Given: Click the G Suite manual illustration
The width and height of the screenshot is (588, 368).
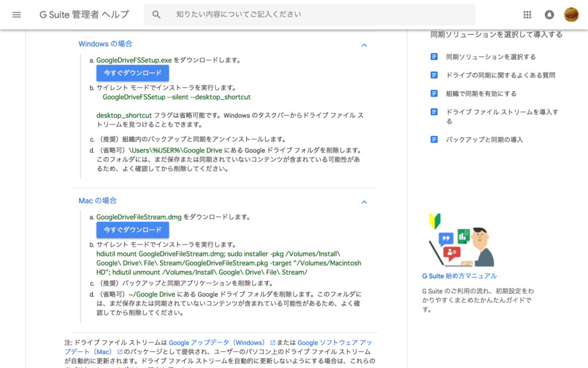Looking at the screenshot, I should coord(461,240).
